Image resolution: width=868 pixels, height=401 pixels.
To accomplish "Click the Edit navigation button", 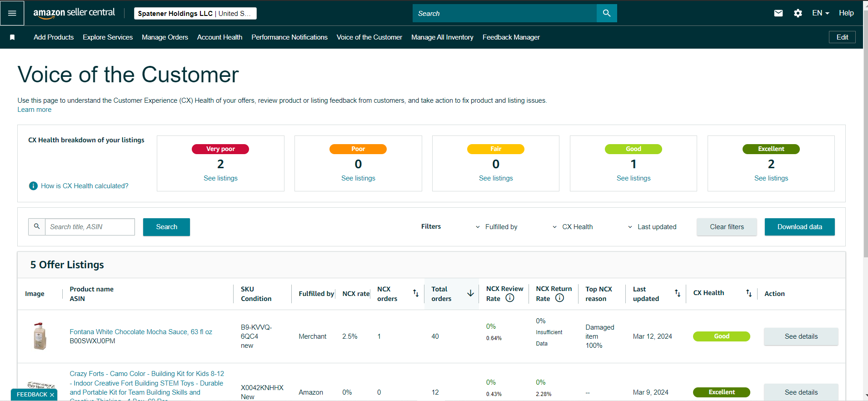I will click(x=842, y=37).
